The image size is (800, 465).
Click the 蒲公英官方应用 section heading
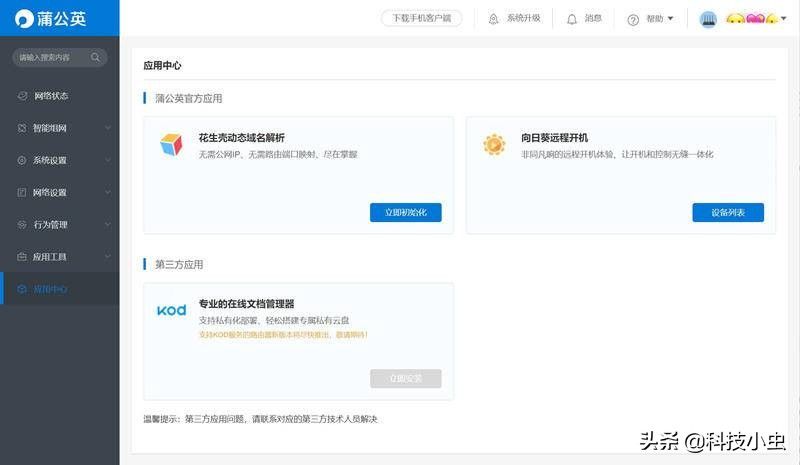(x=189, y=98)
